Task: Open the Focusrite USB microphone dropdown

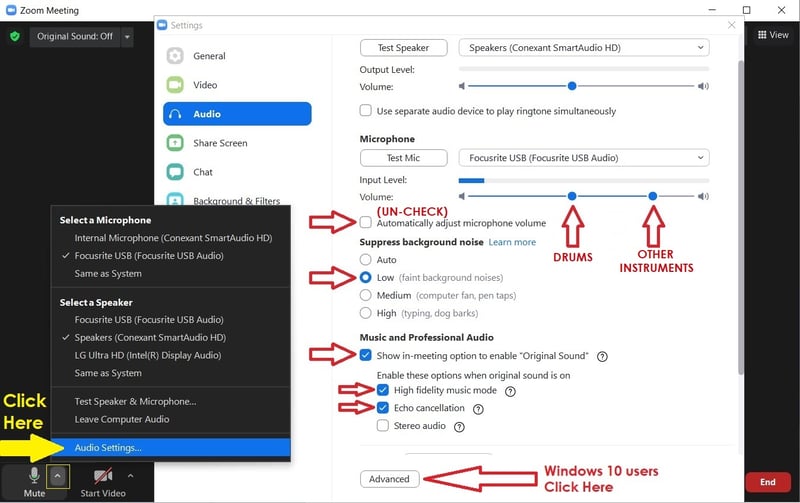Action: point(584,158)
